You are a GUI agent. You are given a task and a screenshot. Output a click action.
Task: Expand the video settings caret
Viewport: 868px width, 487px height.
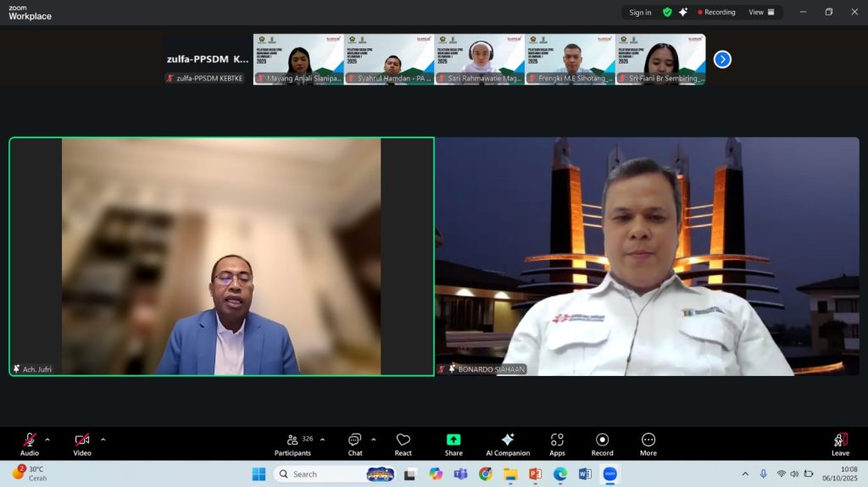pos(103,440)
